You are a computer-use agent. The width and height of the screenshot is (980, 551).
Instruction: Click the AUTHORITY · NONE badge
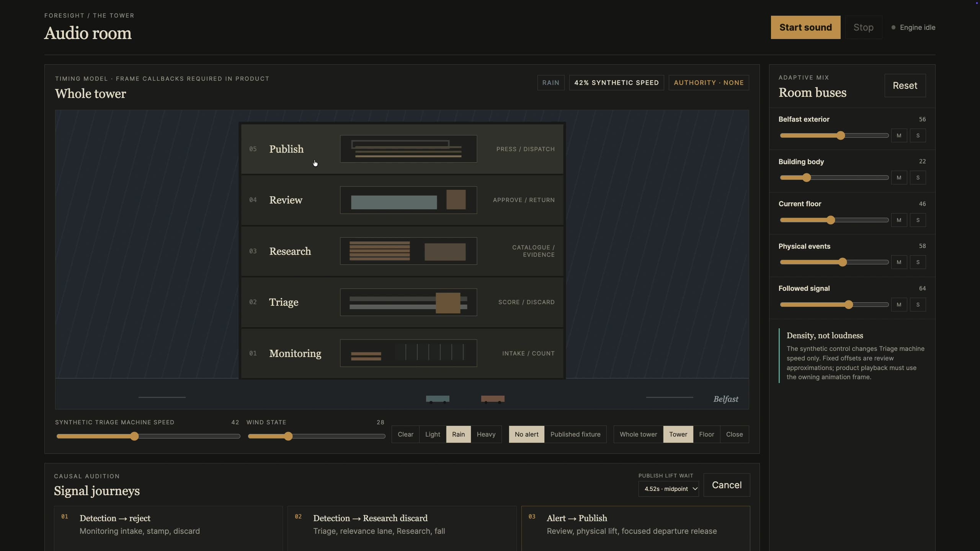point(709,83)
